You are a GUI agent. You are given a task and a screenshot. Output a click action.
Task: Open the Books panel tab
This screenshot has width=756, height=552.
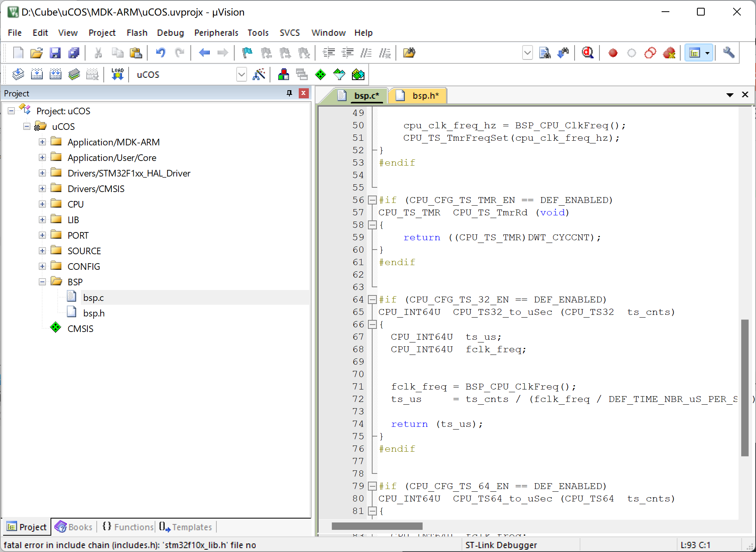pos(74,527)
